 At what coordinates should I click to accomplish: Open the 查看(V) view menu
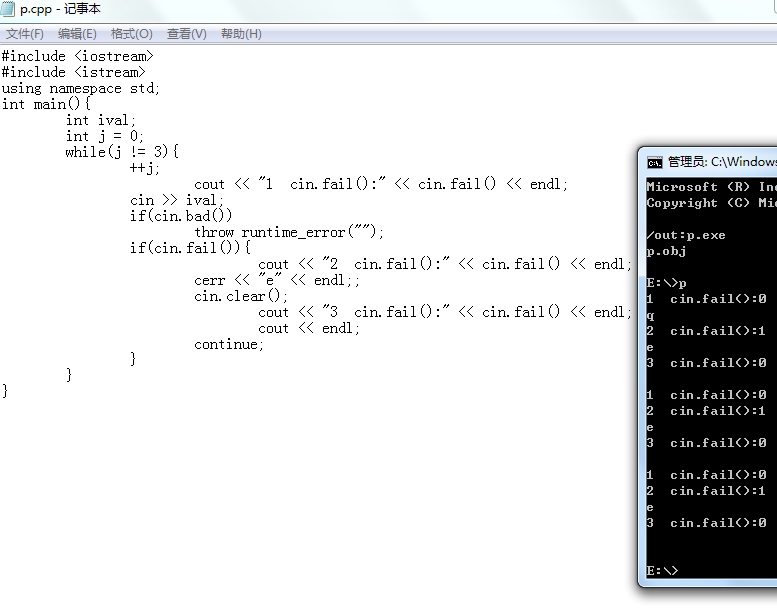point(187,34)
